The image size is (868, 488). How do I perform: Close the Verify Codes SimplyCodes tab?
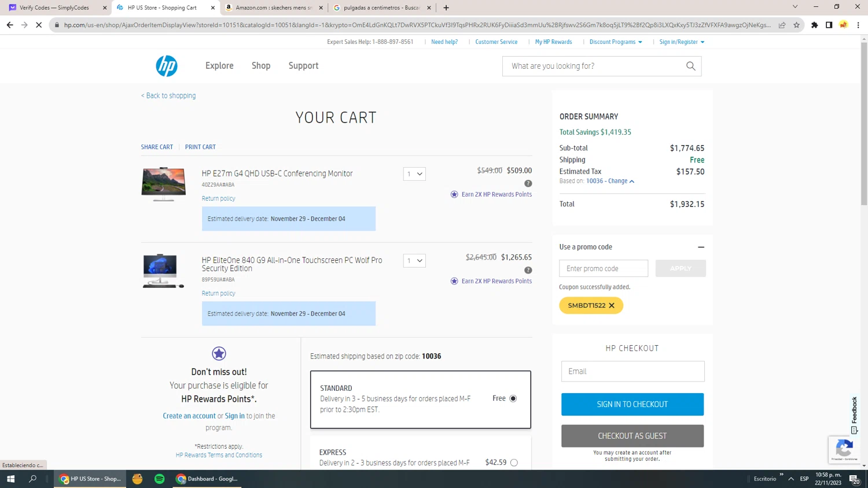point(105,8)
